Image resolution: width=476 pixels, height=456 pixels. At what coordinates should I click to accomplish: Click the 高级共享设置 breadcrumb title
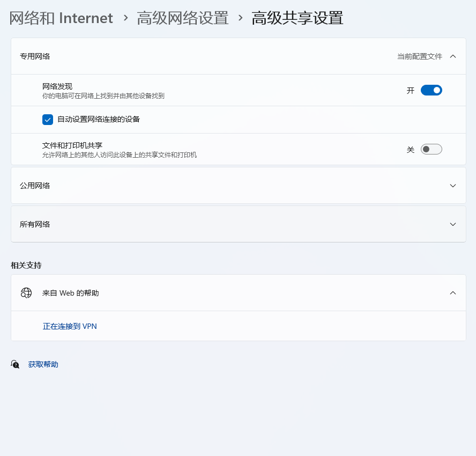(297, 18)
